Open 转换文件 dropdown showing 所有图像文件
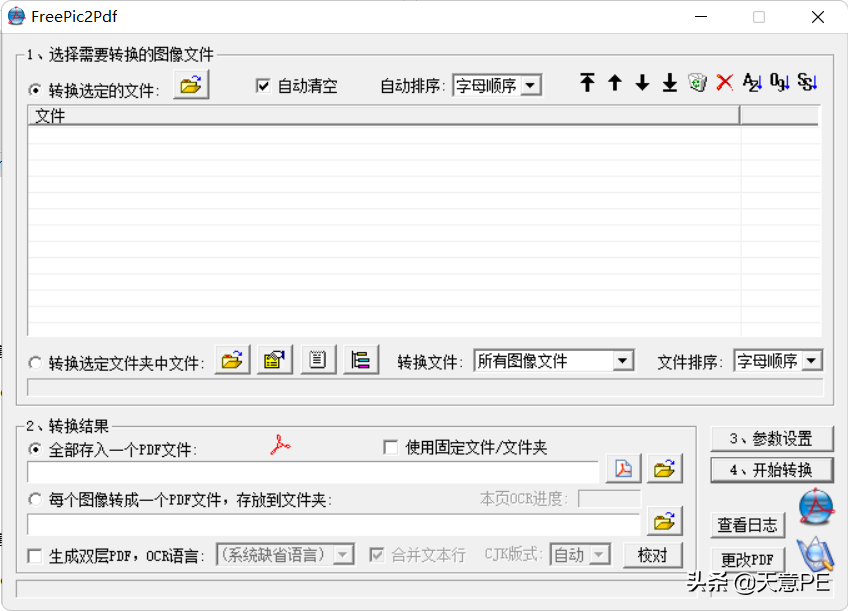 pyautogui.click(x=554, y=360)
